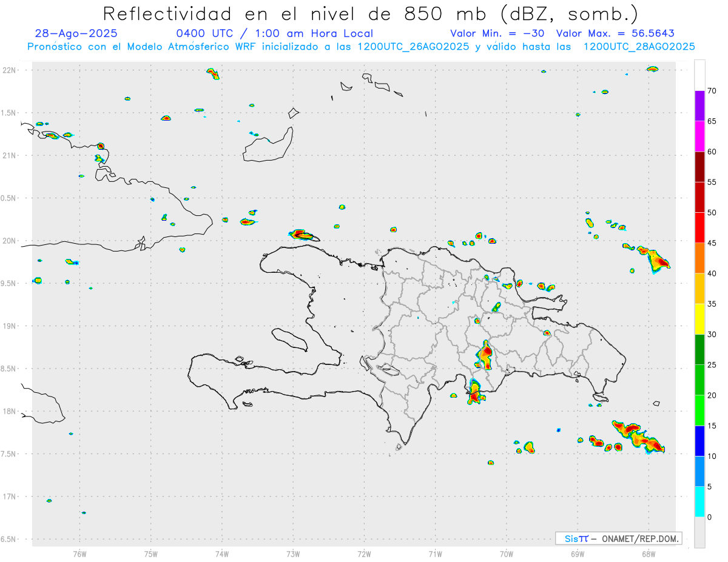Screen dimensions: 728x562
Task: Click the magenta 60-65 dBZ color swatch
Action: 699,136
